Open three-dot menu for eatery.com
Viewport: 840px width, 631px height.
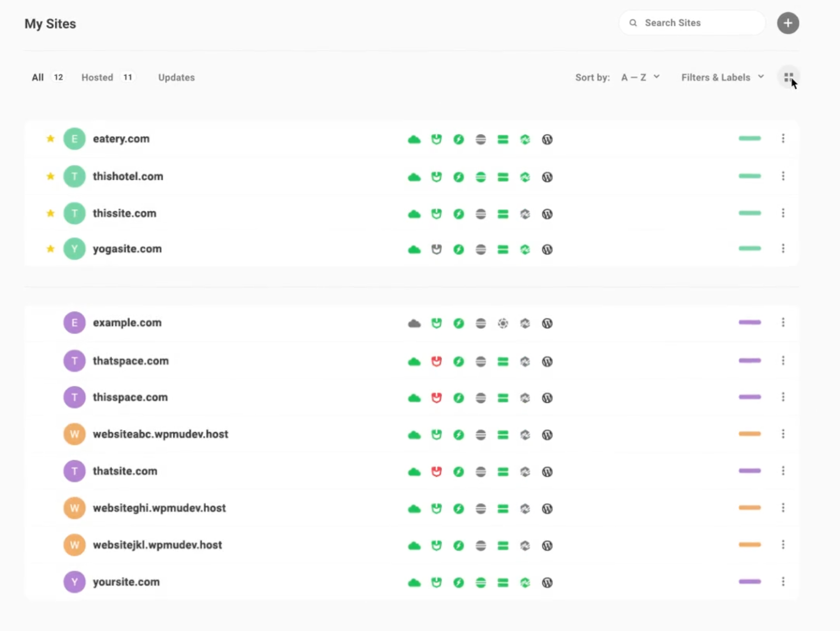(x=783, y=138)
